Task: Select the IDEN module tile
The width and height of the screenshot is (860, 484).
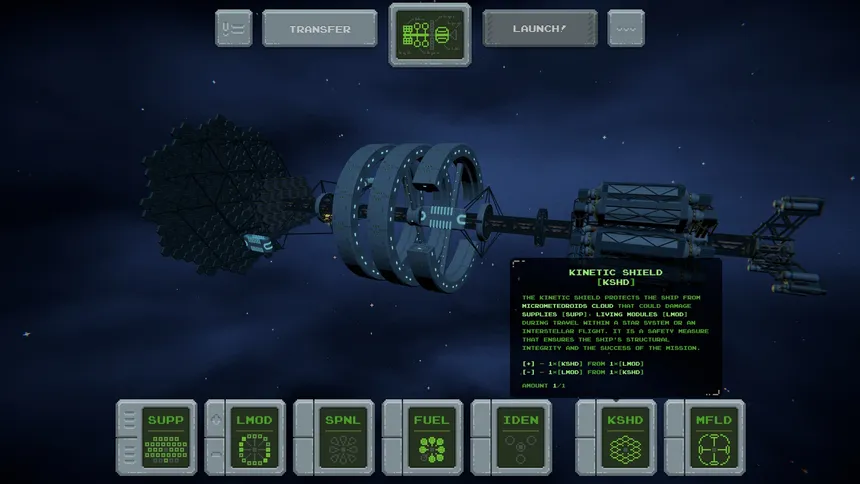Action: coord(521,437)
